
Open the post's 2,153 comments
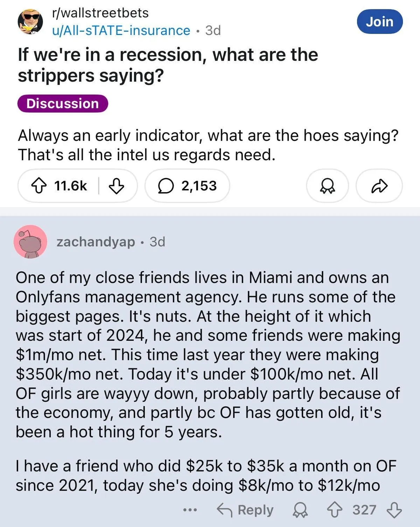pyautogui.click(x=187, y=186)
